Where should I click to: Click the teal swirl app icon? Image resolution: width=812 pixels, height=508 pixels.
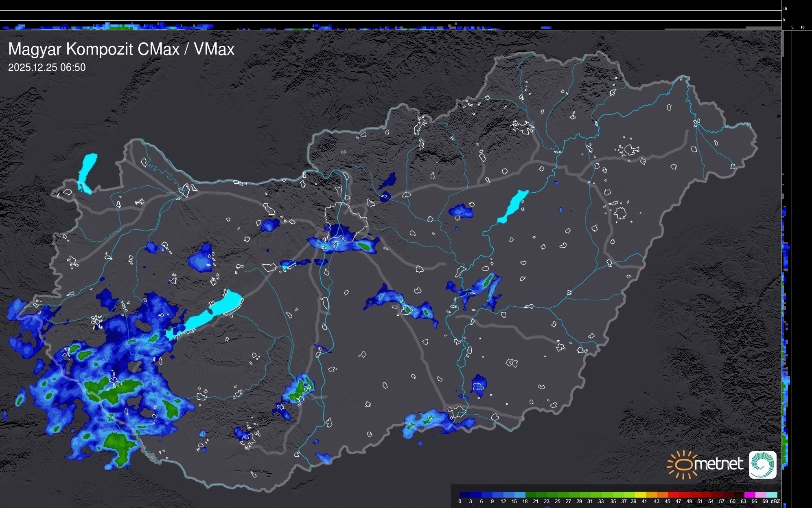pyautogui.click(x=762, y=464)
